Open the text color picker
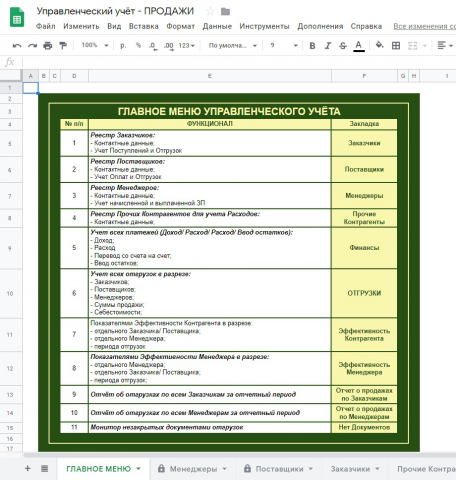This screenshot has width=456, height=480. point(359,46)
